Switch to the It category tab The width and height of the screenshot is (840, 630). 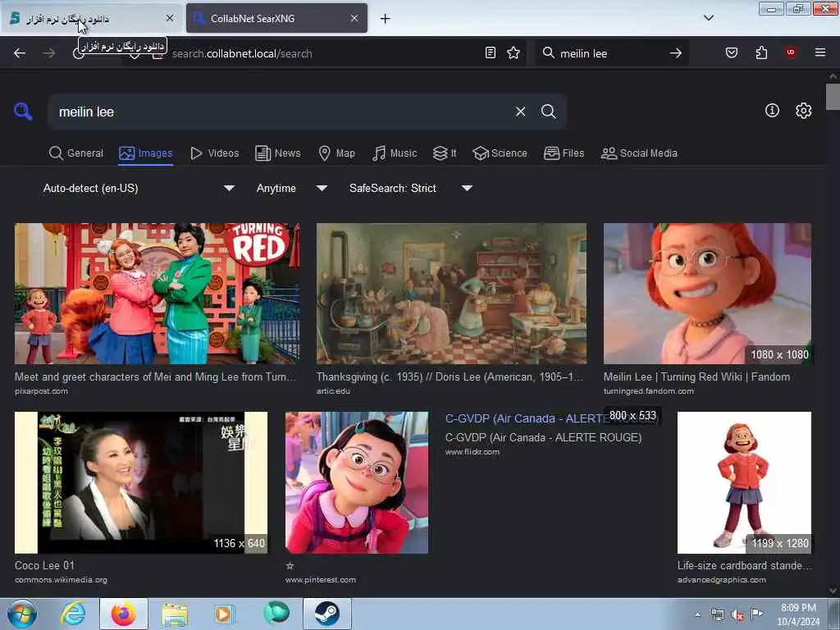[445, 153]
